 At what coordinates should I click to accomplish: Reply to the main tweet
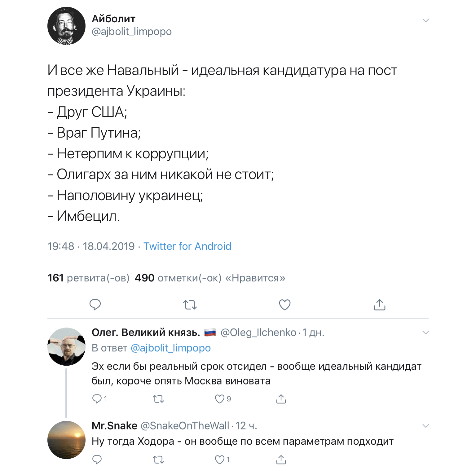(x=95, y=305)
